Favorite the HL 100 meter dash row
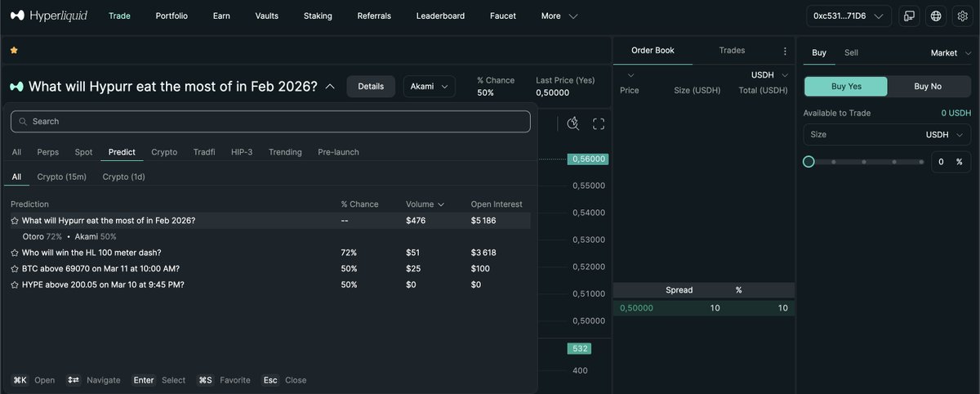980x394 pixels. [x=14, y=253]
